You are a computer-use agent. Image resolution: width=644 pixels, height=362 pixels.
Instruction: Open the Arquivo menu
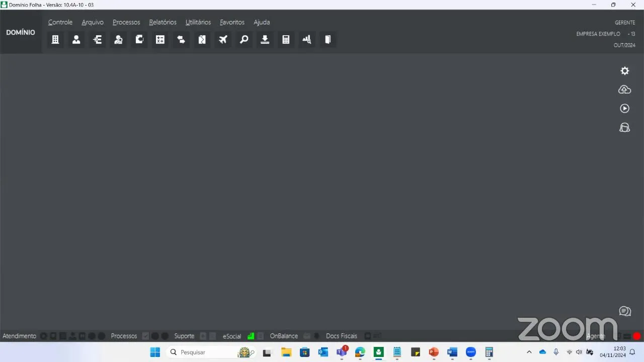(93, 22)
